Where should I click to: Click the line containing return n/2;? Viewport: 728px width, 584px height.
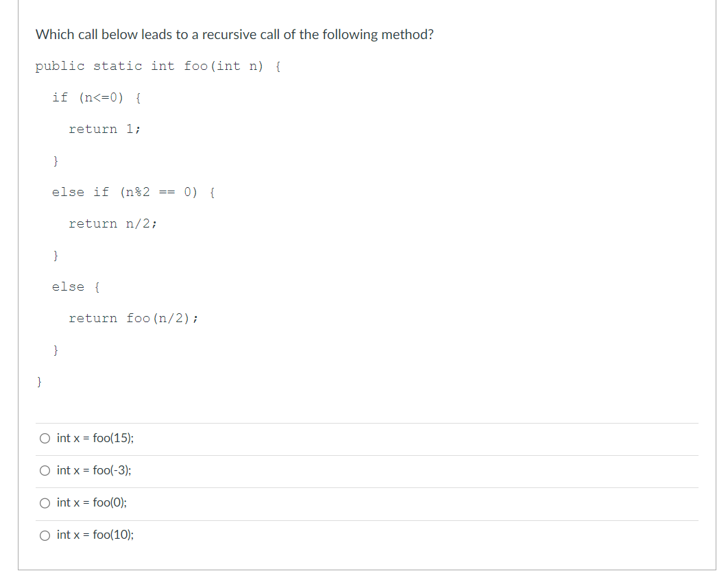(x=112, y=223)
